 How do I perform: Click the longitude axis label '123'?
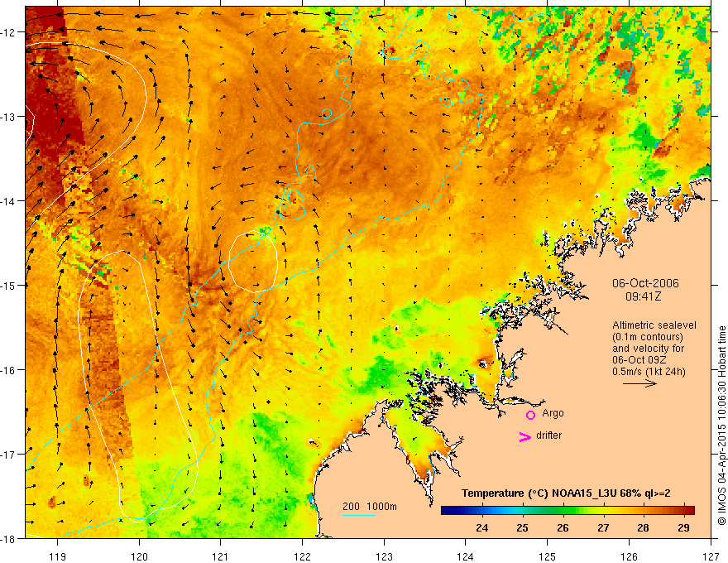tap(385, 556)
